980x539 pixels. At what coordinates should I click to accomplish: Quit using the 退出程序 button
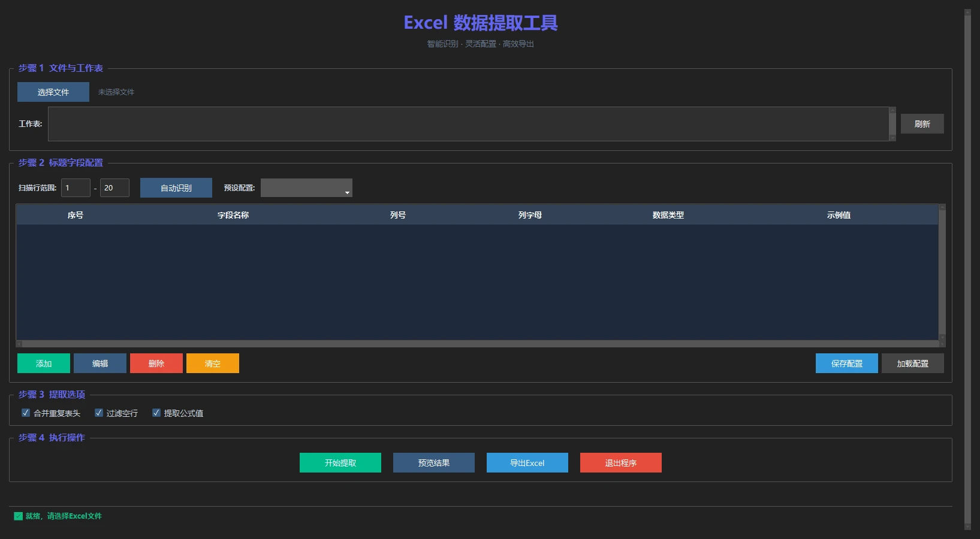click(x=621, y=463)
